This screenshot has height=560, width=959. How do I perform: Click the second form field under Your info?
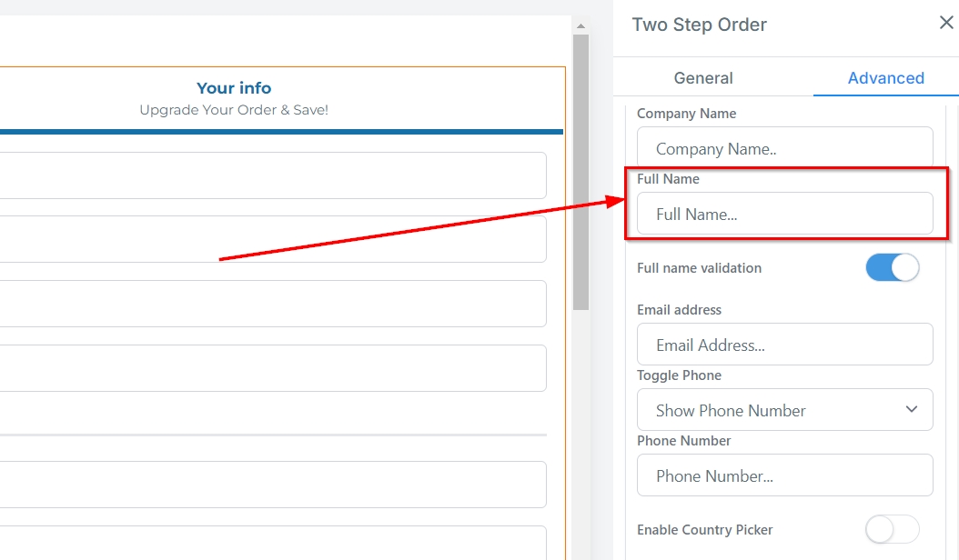pos(273,239)
